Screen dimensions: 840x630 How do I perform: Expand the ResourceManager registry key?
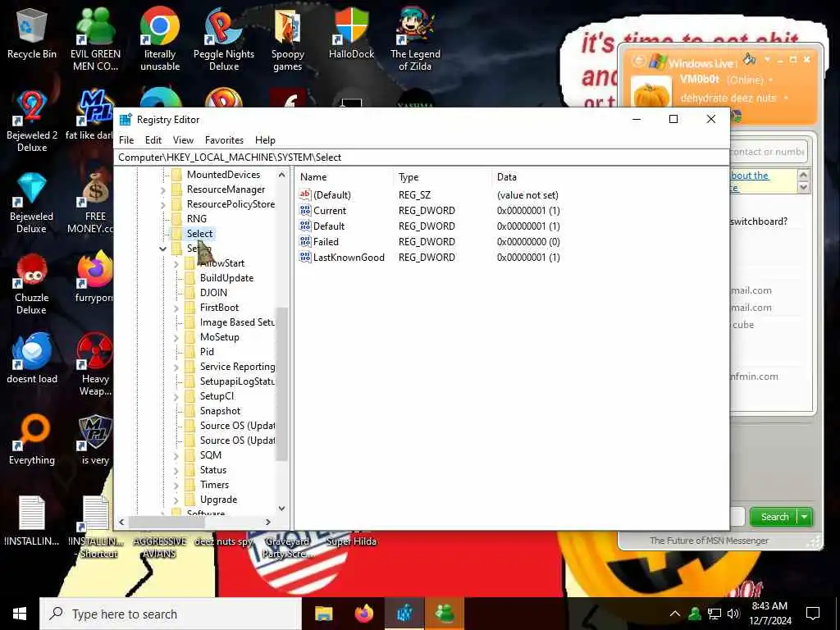163,189
